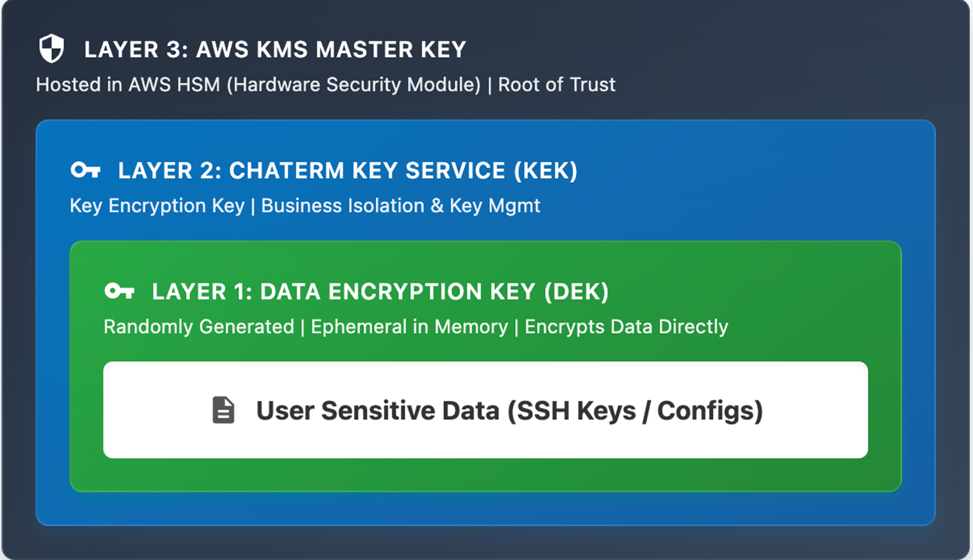Select "Business Isolation & Key Mgmt" text
This screenshot has height=560, width=973.
[x=400, y=206]
